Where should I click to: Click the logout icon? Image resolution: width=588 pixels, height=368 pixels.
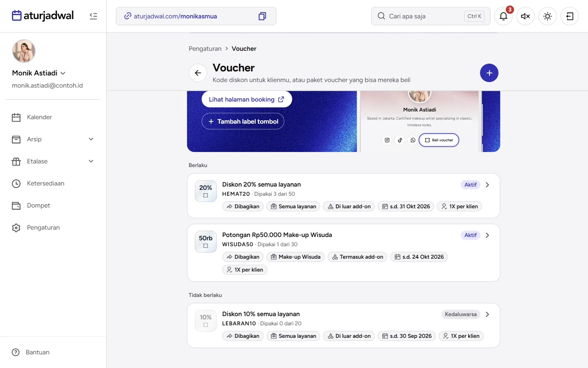pos(570,16)
